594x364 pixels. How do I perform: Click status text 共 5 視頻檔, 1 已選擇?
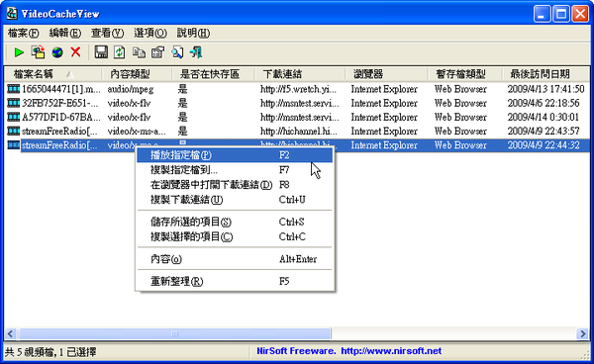pyautogui.click(x=50, y=352)
